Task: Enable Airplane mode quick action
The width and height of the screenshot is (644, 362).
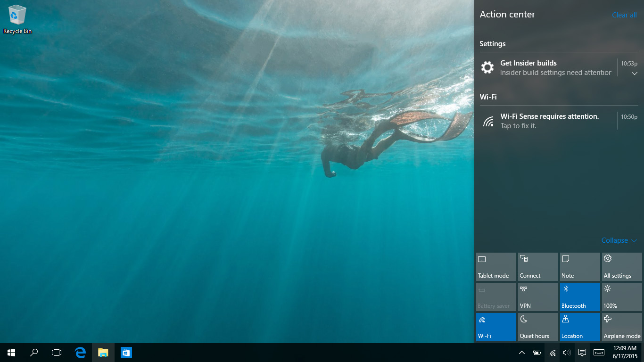Action: 622,327
